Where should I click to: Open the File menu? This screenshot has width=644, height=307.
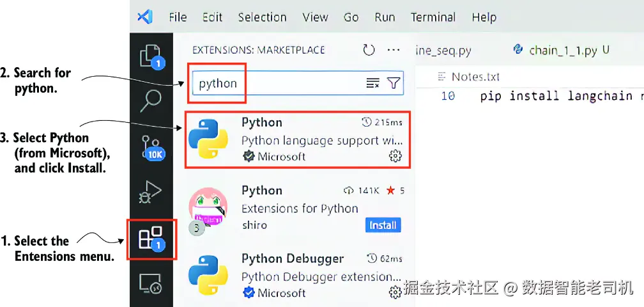[x=178, y=17]
